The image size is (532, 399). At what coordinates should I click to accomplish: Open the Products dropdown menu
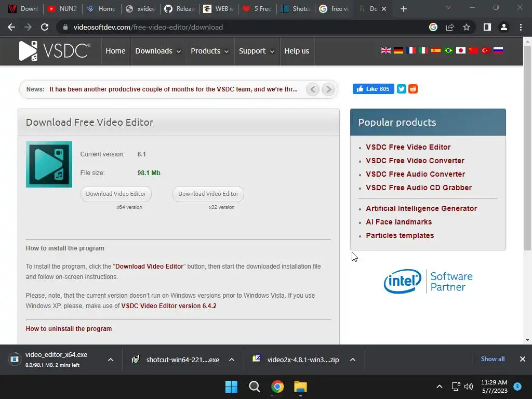(209, 51)
